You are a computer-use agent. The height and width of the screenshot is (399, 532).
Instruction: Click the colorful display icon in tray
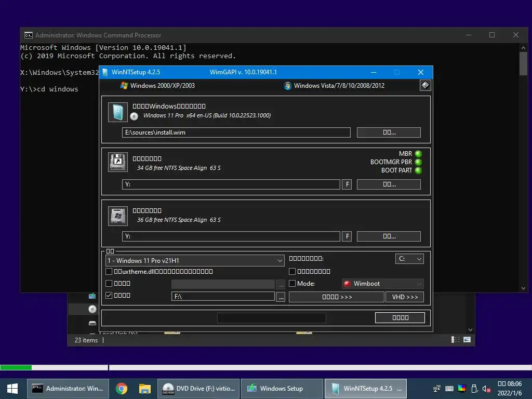coord(462,389)
